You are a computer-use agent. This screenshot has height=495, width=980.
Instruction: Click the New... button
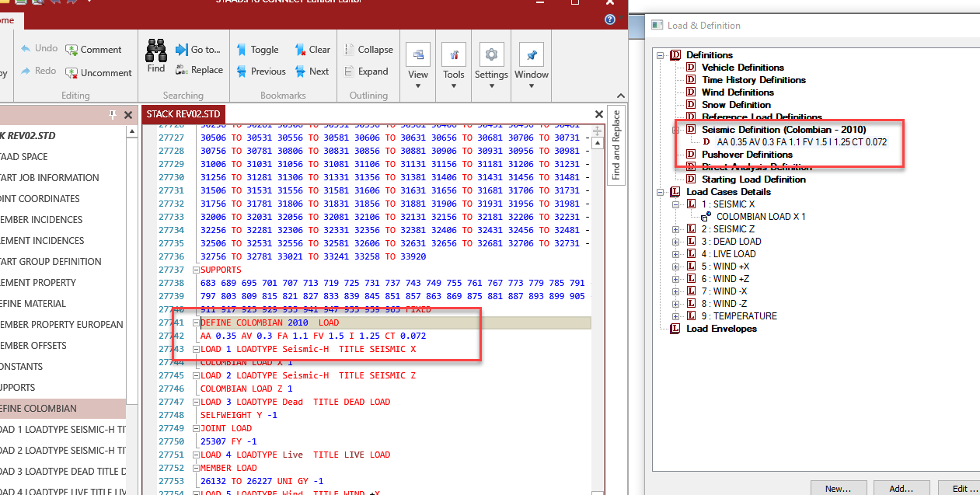pyautogui.click(x=838, y=489)
